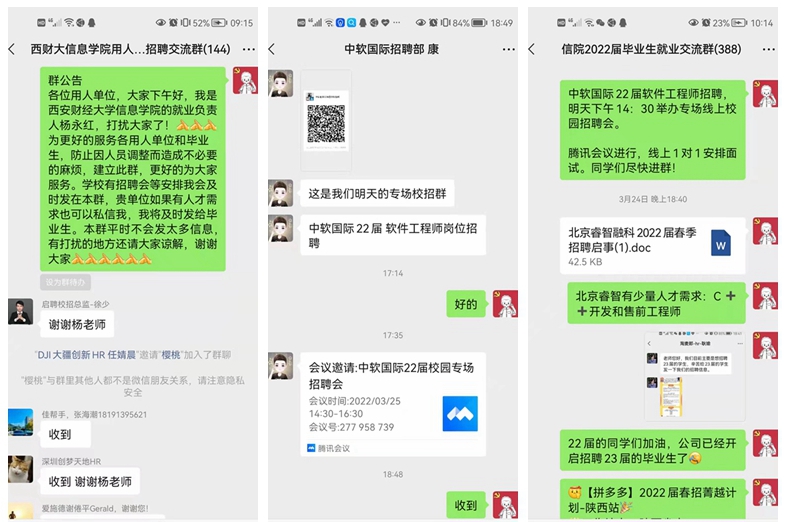Open the QR code image message
788x522 pixels.
click(326, 120)
